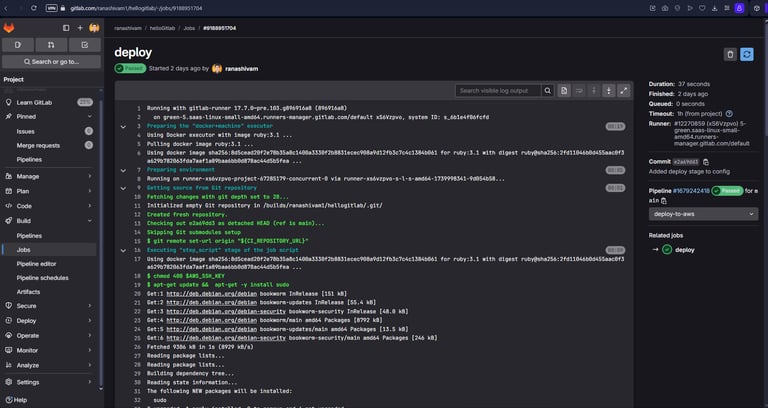Screen dimensions: 768x408
Task: Collapse Preparing environment log section
Action: click(x=123, y=170)
